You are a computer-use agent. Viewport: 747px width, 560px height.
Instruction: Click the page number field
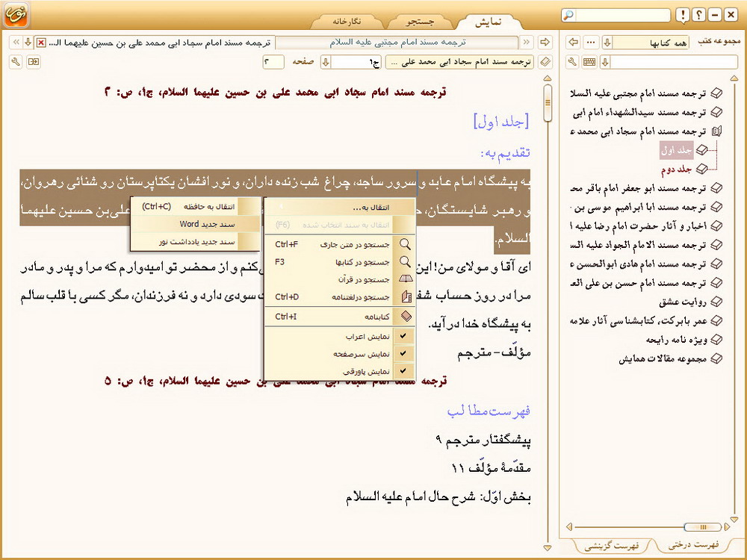[273, 63]
